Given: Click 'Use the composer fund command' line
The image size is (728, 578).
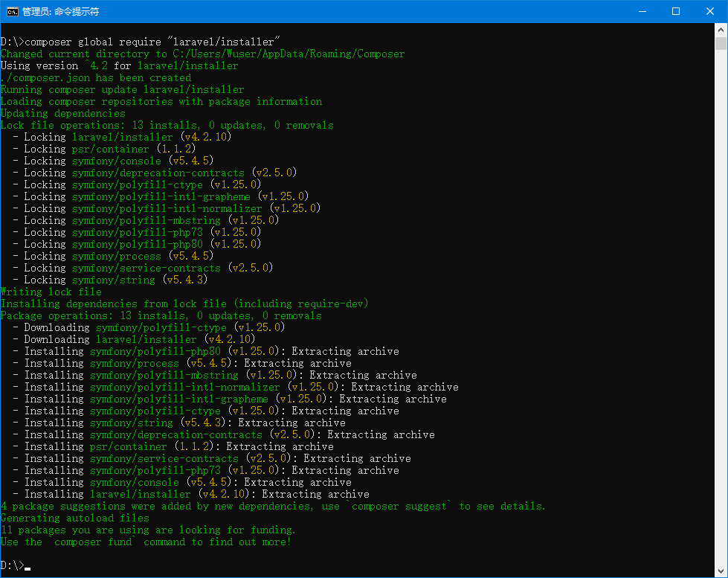Looking at the screenshot, I should tap(145, 542).
